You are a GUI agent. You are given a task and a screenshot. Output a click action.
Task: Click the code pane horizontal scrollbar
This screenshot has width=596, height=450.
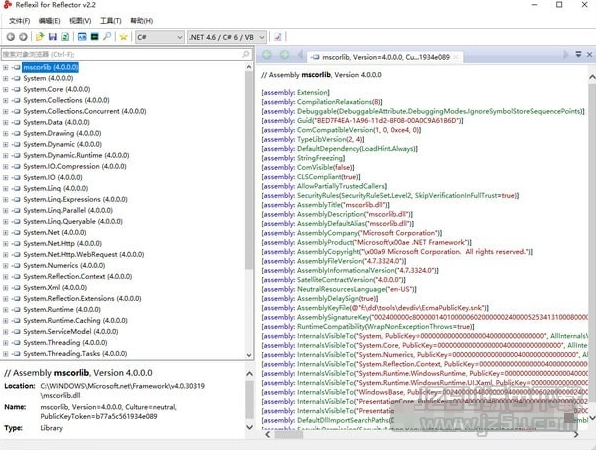click(289, 434)
